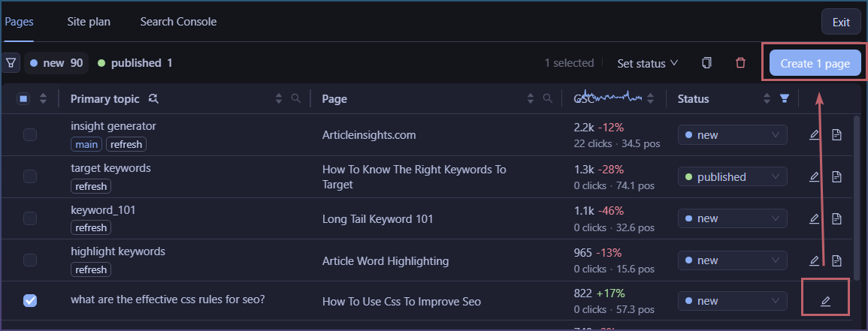Open Long Tail Keyword 101 page

[377, 219]
